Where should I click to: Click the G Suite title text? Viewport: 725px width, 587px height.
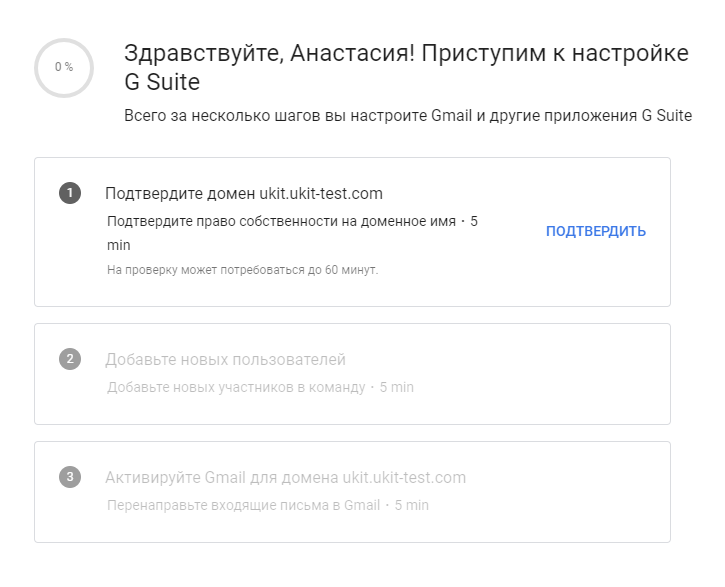pyautogui.click(x=162, y=82)
